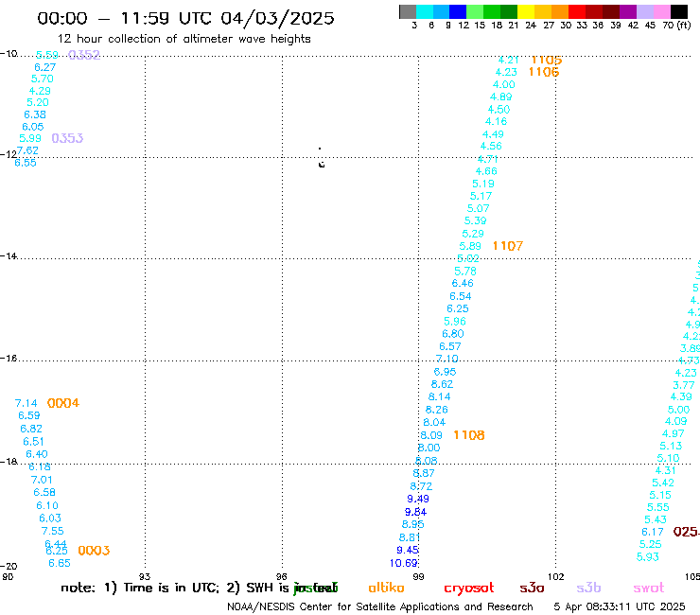Select the pure blue swatch in the legend
This screenshot has height=615, width=700.
458,11
